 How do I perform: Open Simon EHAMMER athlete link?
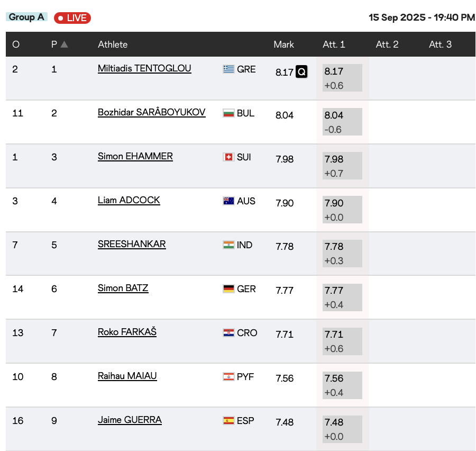click(135, 156)
